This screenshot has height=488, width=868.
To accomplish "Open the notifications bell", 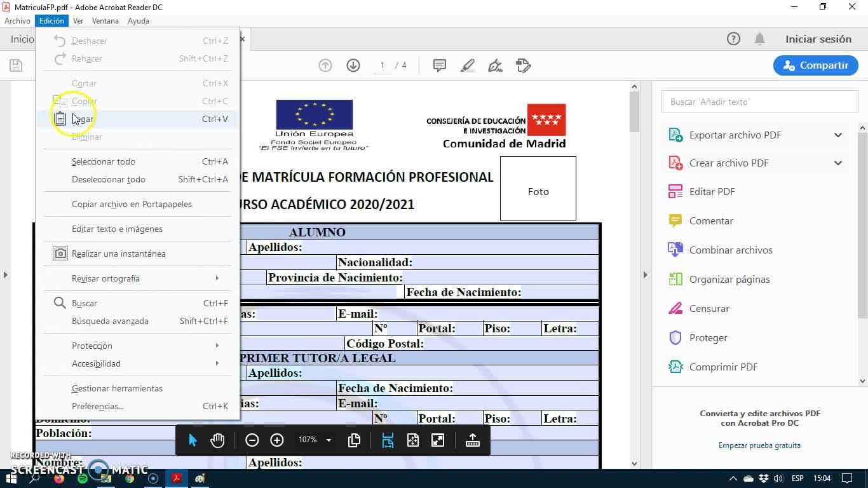I will click(x=759, y=39).
